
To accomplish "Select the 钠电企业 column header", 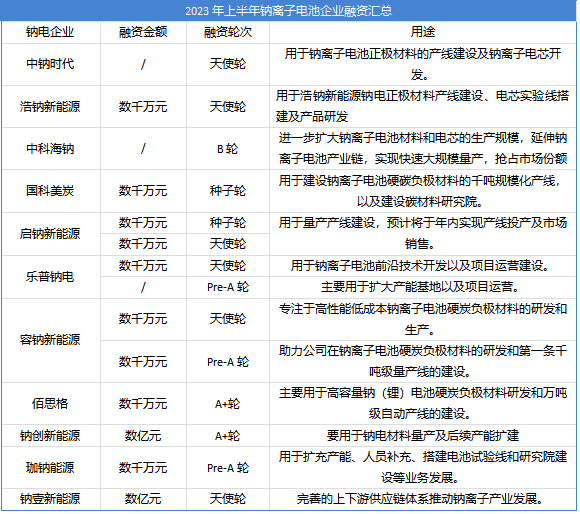I will click(x=50, y=32).
